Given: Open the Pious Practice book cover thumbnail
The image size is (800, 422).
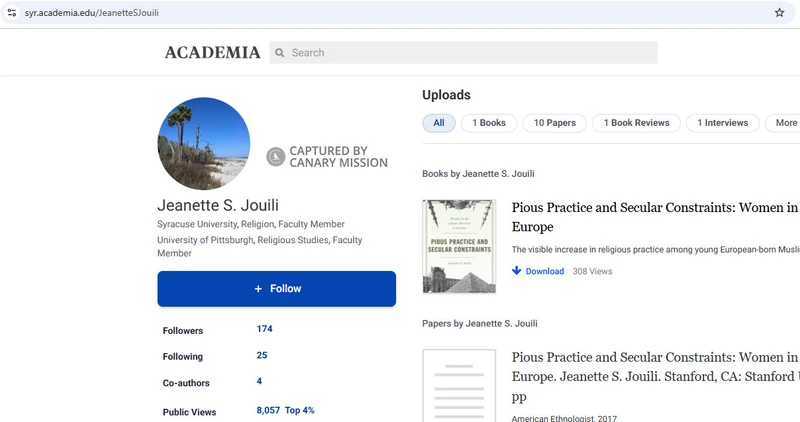Looking at the screenshot, I should [x=459, y=246].
